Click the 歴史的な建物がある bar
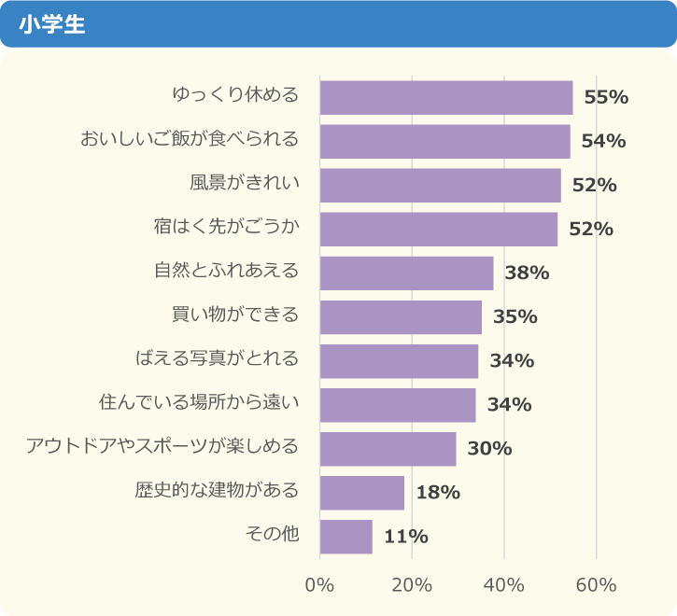 362,492
